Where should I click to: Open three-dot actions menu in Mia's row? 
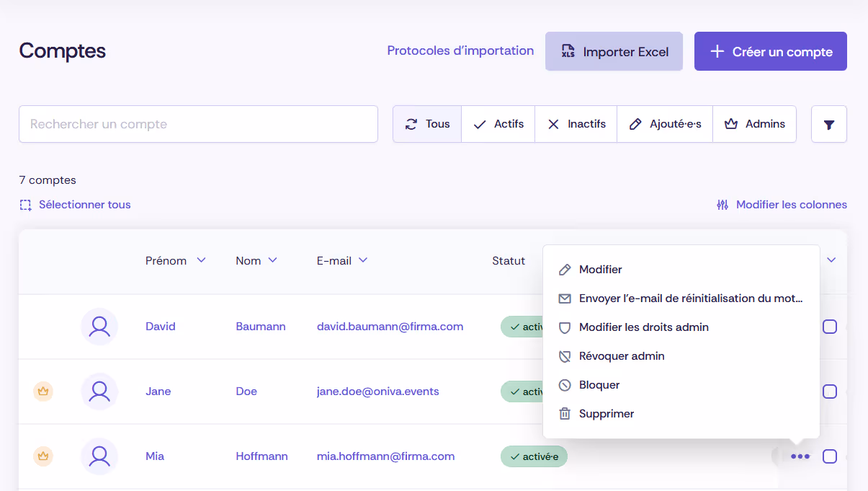[800, 456]
